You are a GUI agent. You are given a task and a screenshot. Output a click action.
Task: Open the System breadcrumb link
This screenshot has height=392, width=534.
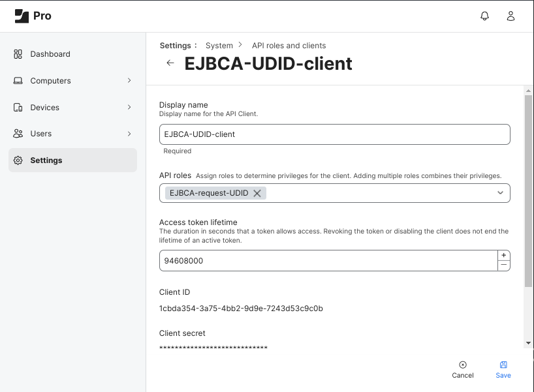pyautogui.click(x=219, y=46)
